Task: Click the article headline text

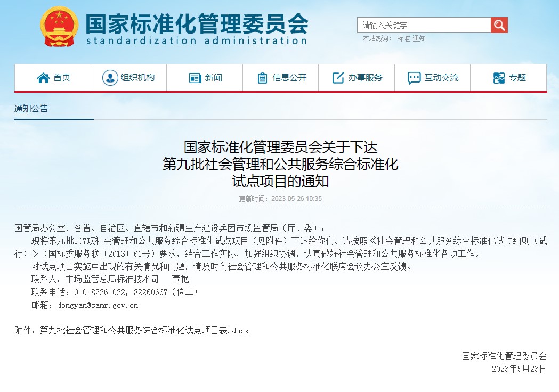Action: 280,164
